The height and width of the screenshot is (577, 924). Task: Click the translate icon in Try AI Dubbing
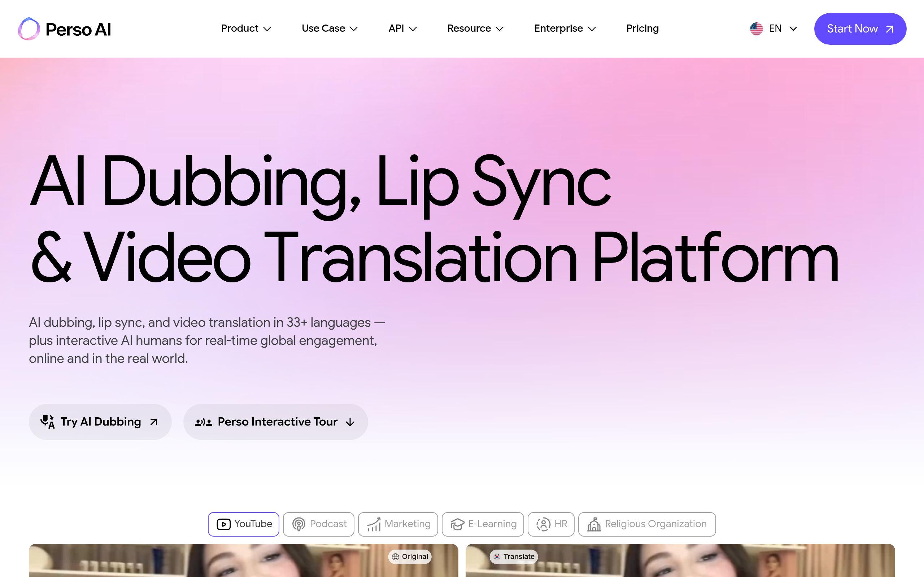48,422
